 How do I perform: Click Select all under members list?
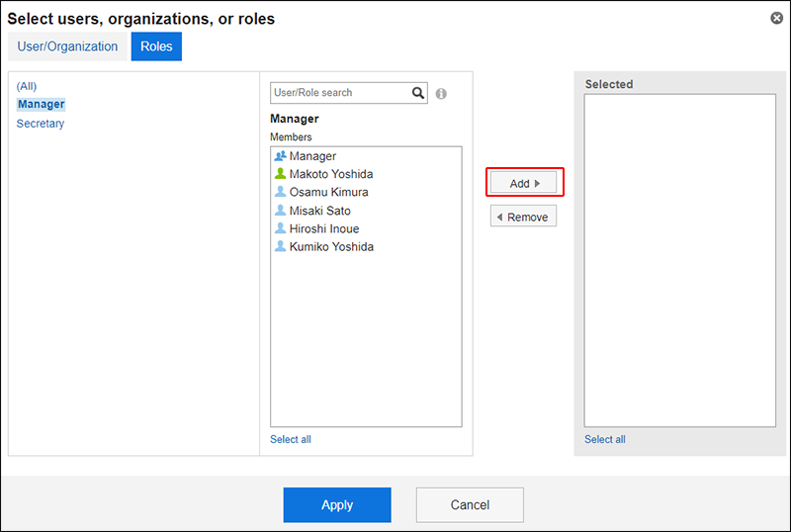pyautogui.click(x=291, y=440)
